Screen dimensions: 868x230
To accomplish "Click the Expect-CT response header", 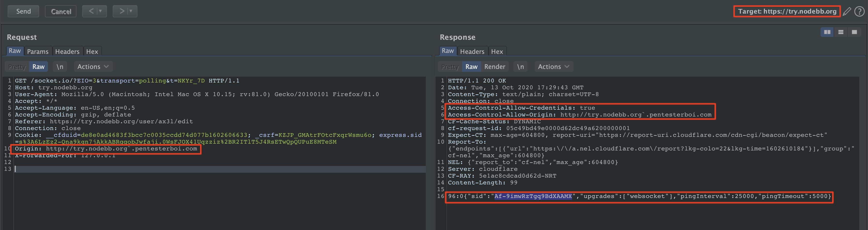I will [x=637, y=135].
